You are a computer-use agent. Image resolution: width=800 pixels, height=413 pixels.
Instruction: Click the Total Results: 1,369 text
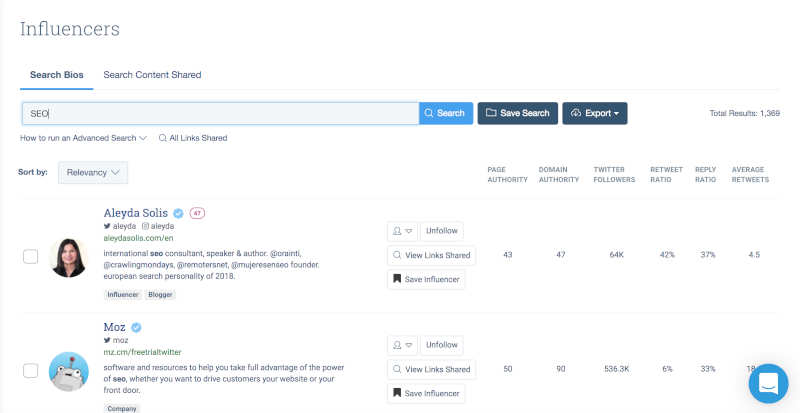tap(744, 113)
